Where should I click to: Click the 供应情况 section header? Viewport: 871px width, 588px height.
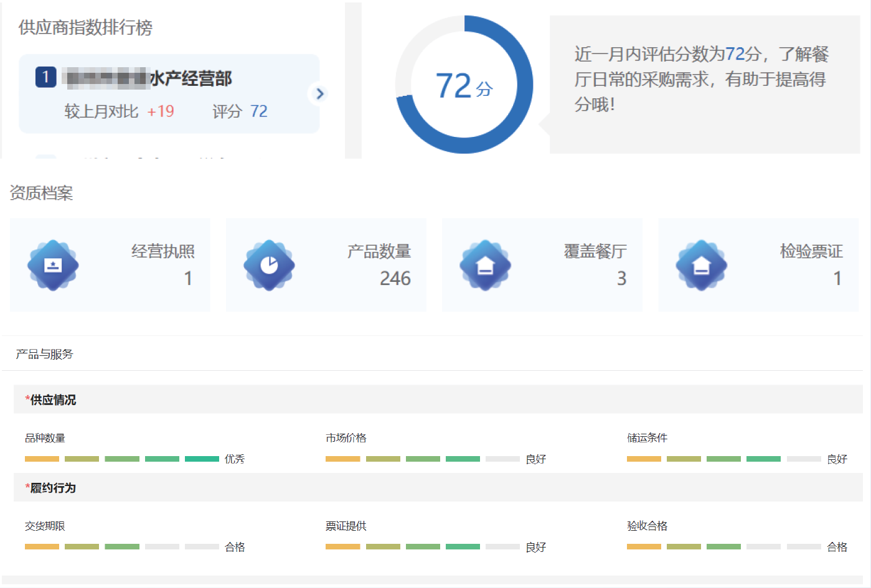(53, 400)
